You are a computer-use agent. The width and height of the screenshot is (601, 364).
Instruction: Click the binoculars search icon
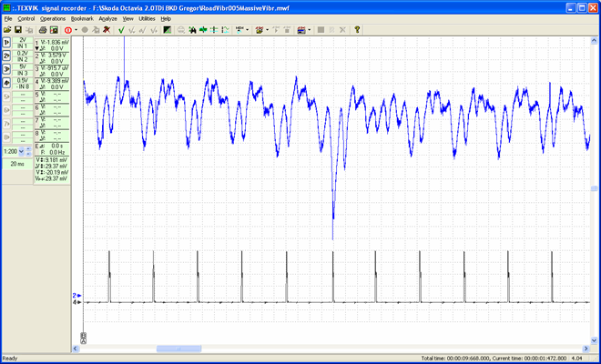click(x=192, y=30)
